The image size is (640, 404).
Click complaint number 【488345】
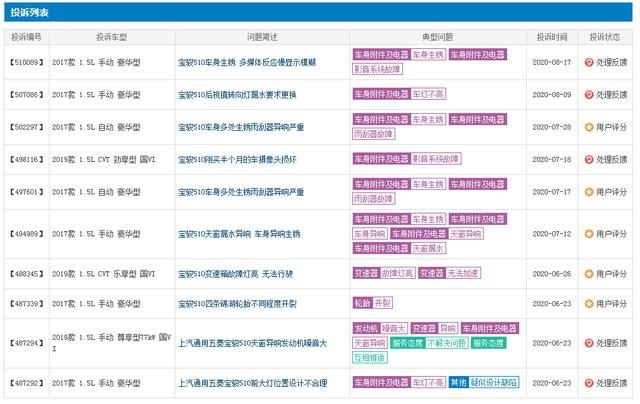tap(27, 274)
